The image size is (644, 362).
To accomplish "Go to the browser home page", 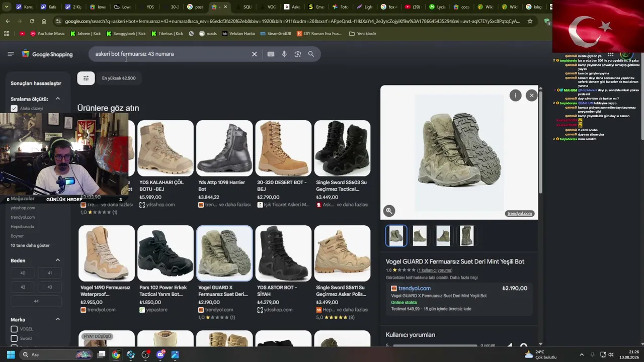I will pos(44,21).
